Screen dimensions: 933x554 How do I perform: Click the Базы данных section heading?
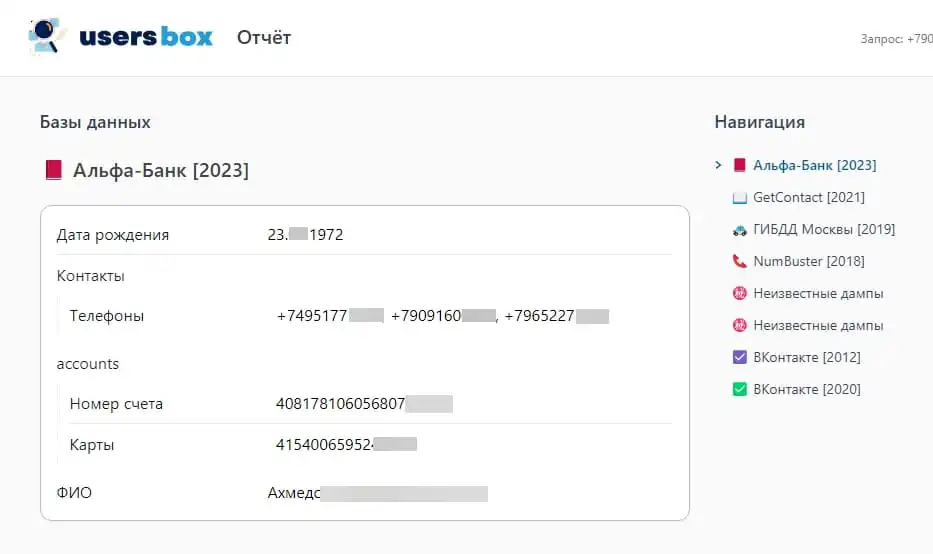(95, 122)
